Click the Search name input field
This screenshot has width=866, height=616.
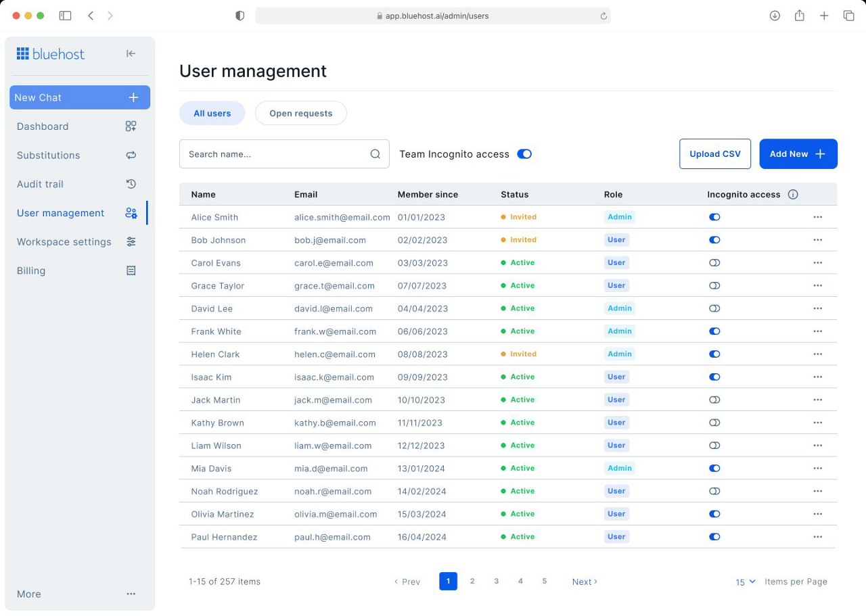[284, 154]
